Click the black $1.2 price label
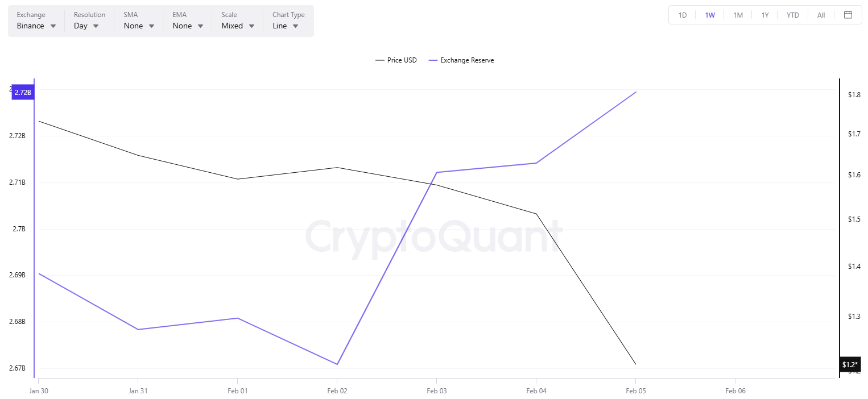Viewport: 868px width, 399px height. pyautogui.click(x=849, y=364)
